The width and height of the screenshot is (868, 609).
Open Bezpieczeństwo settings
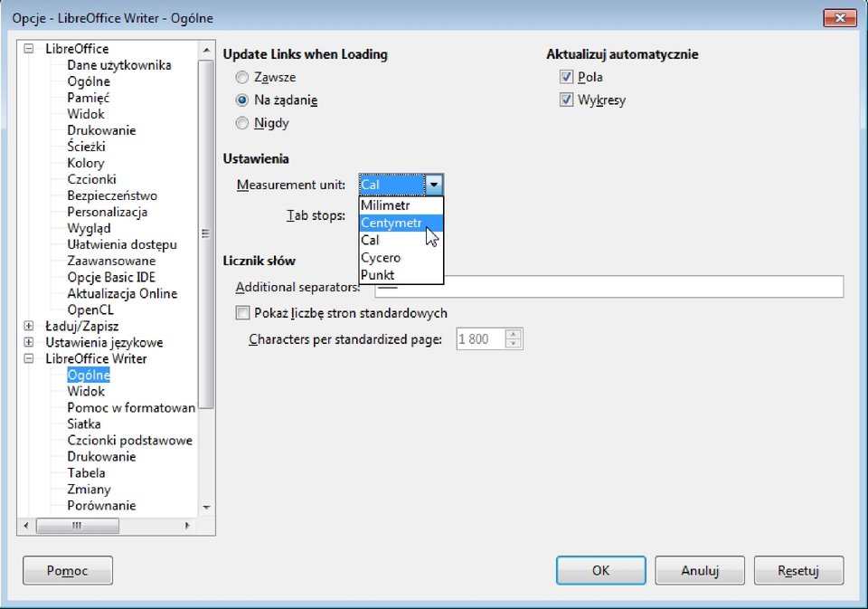pos(112,195)
